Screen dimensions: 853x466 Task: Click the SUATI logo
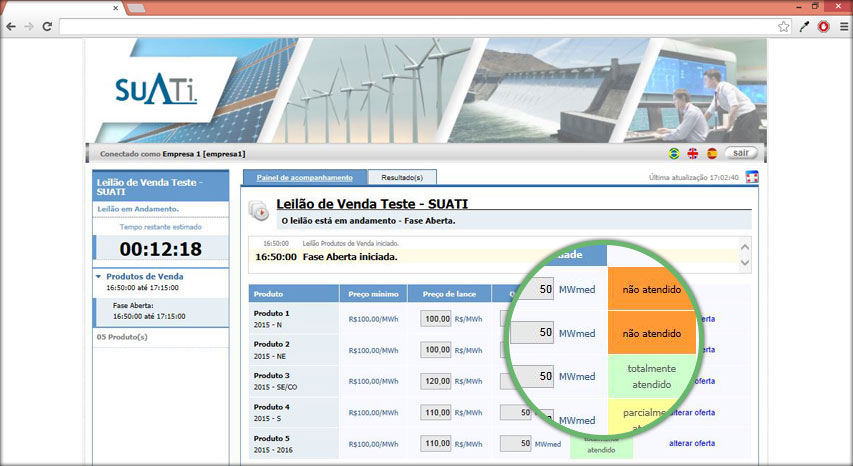click(156, 90)
